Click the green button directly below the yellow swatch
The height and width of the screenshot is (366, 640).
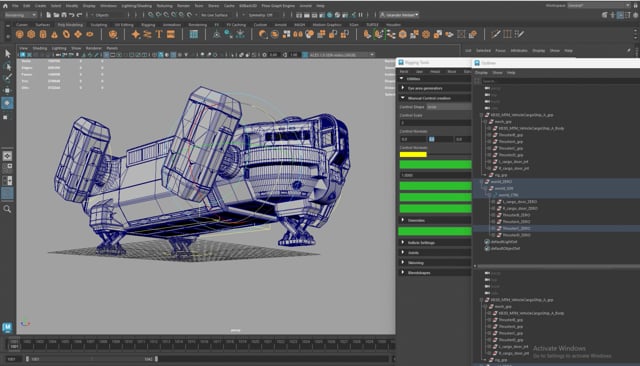point(436,164)
